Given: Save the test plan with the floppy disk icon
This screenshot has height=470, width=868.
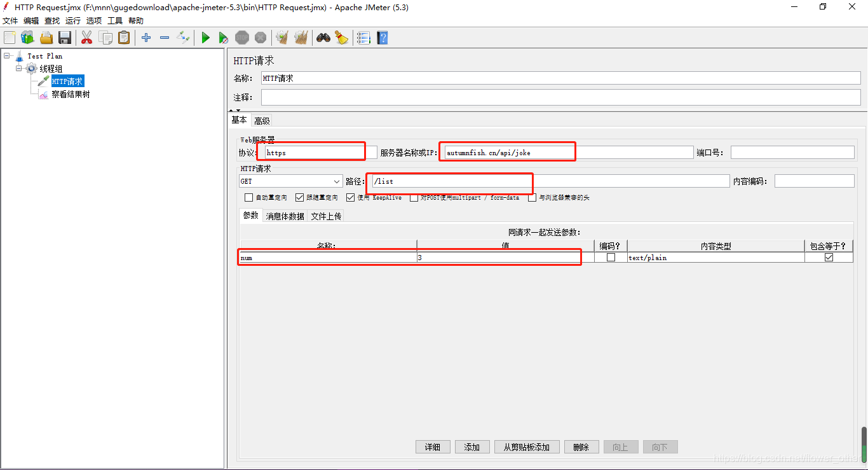Looking at the screenshot, I should pyautogui.click(x=65, y=38).
